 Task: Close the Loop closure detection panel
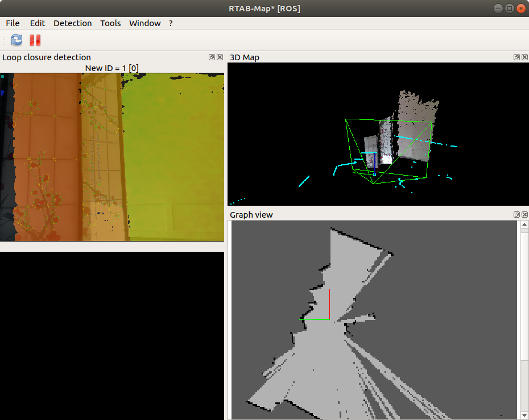[x=220, y=57]
